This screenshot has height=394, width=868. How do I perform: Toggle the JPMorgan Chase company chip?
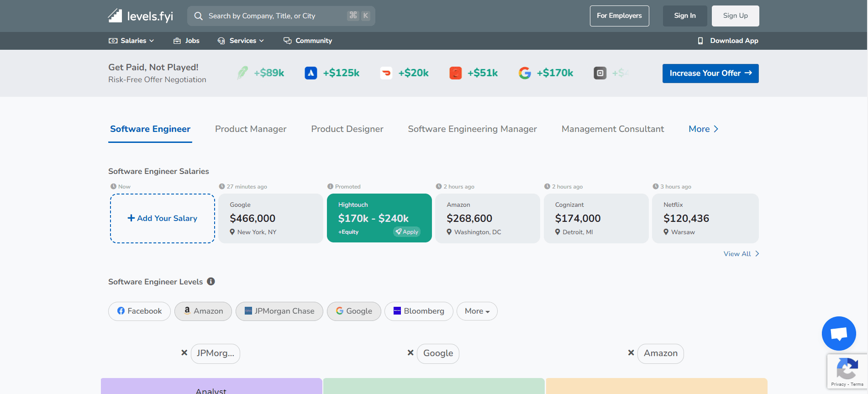[x=279, y=311]
